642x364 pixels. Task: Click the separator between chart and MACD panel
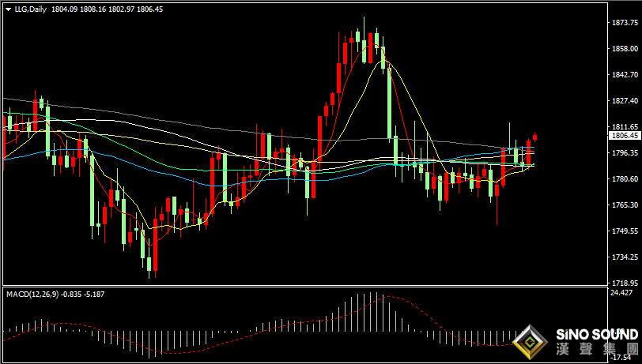click(x=316, y=286)
